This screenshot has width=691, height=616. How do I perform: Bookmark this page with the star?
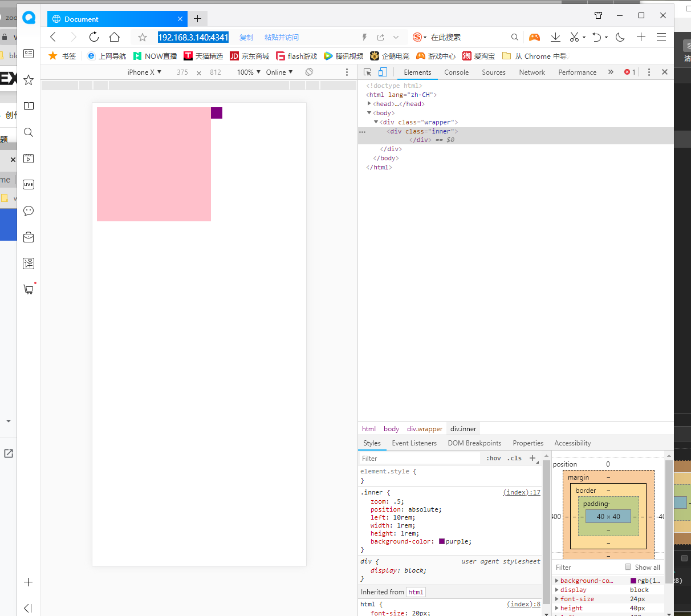[x=143, y=37]
